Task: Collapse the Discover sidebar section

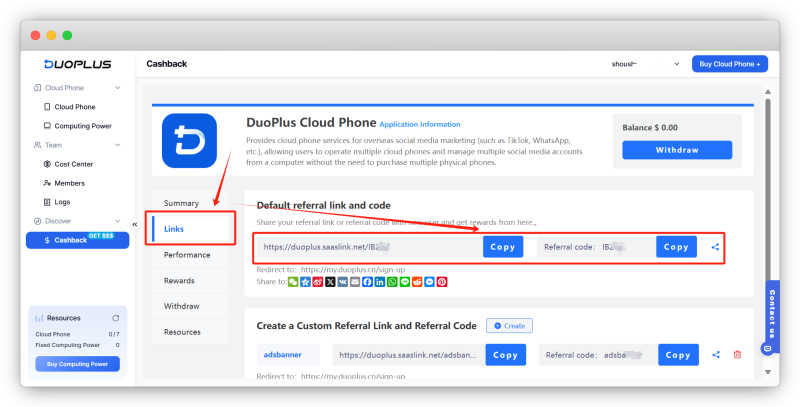Action: point(118,221)
